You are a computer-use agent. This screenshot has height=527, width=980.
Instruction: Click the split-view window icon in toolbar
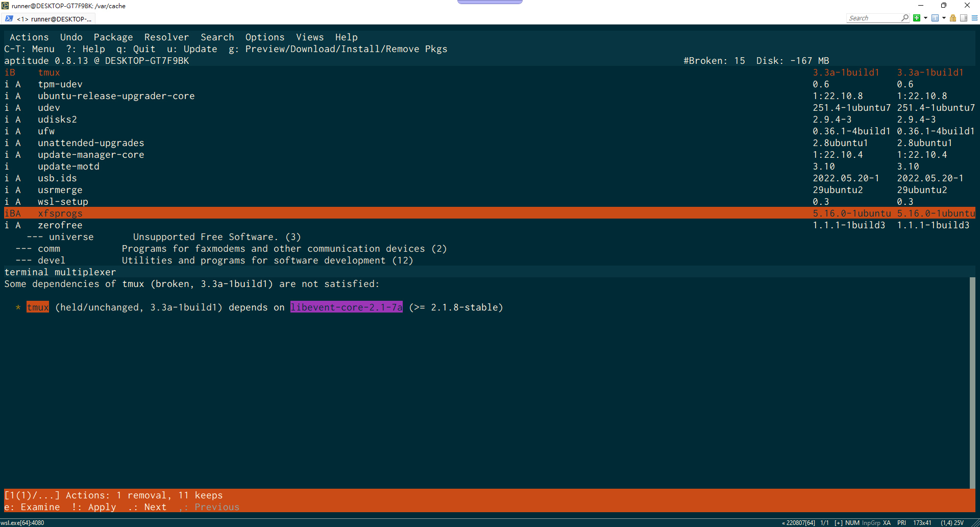[x=963, y=18]
